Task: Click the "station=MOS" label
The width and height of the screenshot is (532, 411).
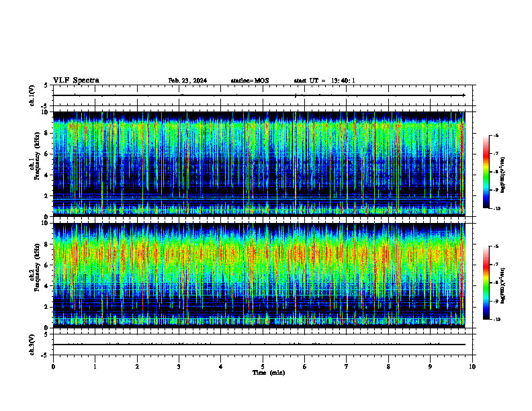Action: click(x=250, y=81)
